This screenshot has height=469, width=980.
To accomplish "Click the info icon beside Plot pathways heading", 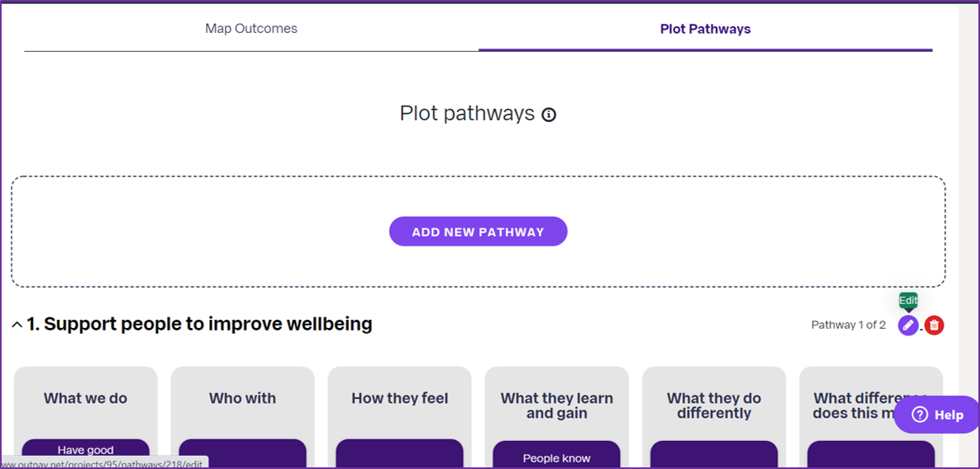I will (548, 115).
